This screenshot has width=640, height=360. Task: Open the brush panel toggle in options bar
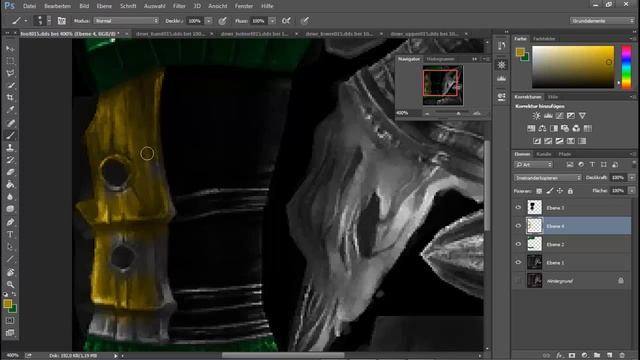click(x=62, y=21)
